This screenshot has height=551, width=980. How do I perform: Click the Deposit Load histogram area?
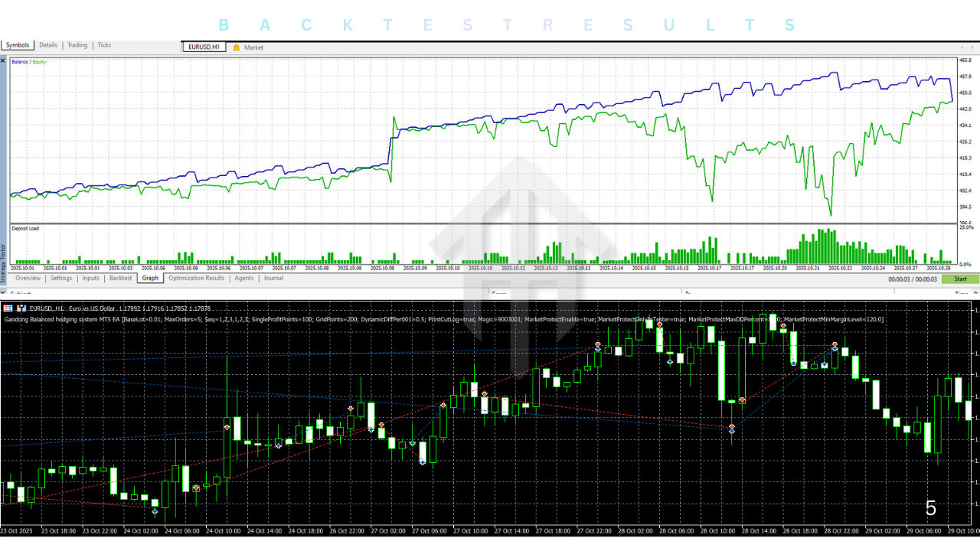481,245
